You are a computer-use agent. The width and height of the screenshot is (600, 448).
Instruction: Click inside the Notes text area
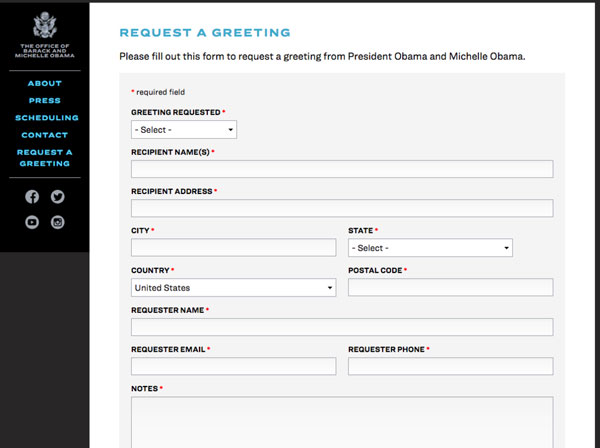click(341, 420)
